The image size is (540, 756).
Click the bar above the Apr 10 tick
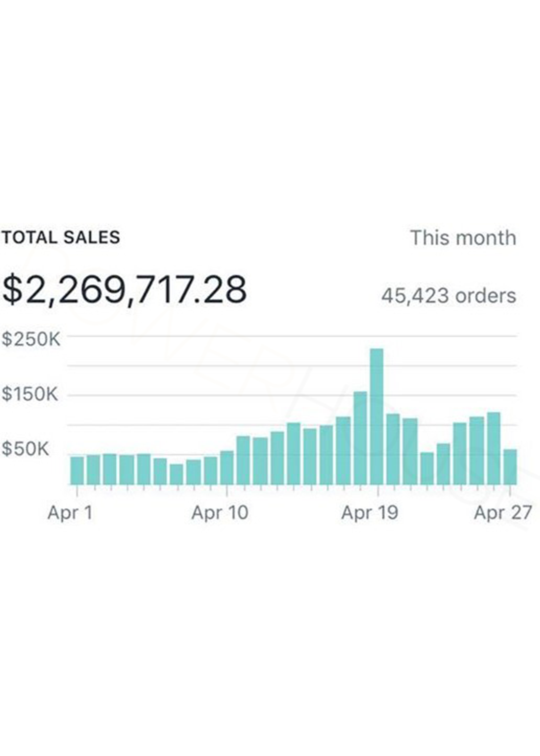(x=227, y=468)
